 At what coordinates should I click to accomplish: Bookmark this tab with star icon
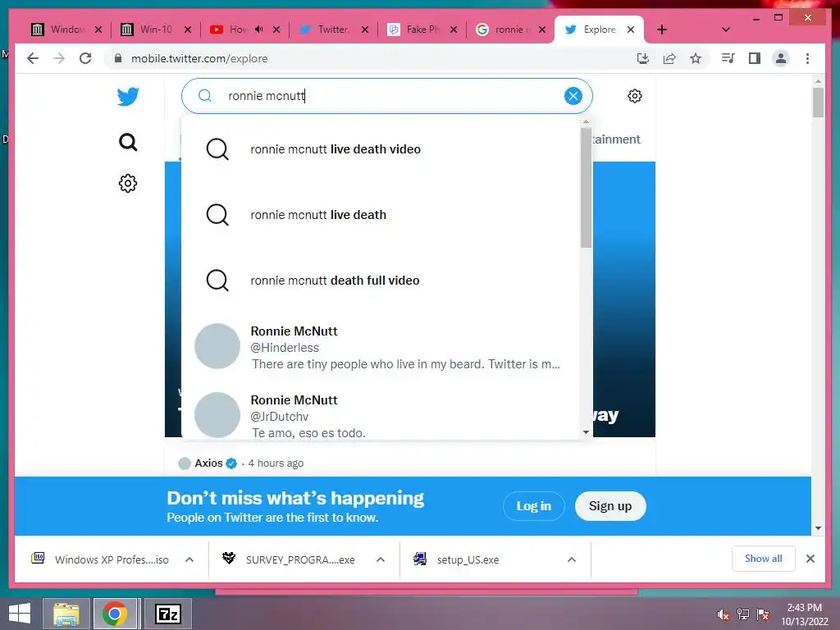[x=696, y=58]
